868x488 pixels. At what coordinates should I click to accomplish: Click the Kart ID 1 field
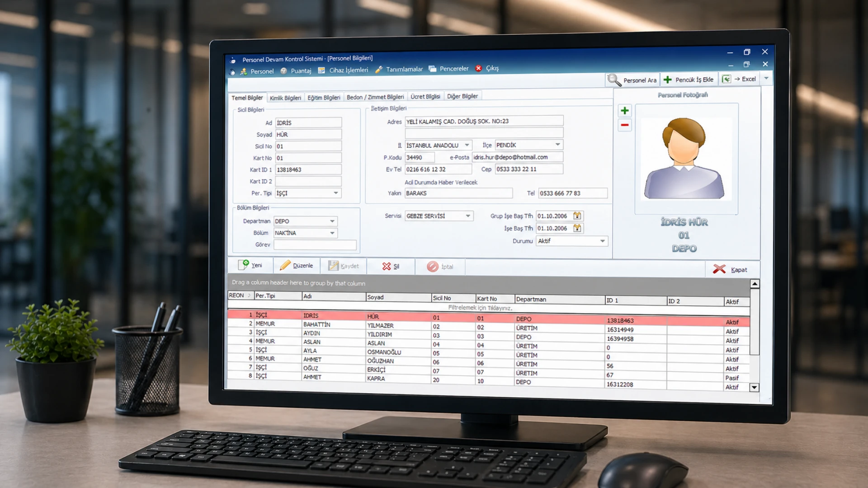coord(309,170)
